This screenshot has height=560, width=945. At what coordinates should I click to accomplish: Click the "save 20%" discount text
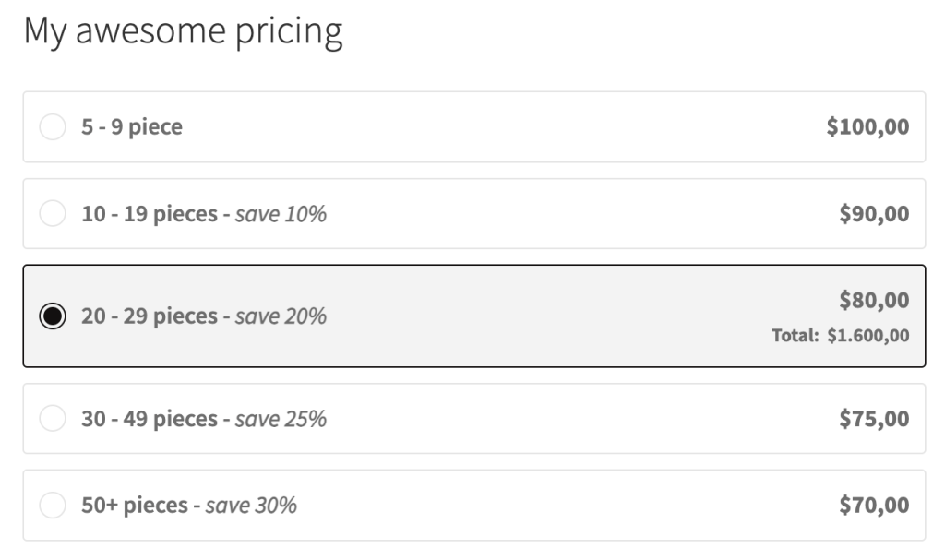pos(281,316)
